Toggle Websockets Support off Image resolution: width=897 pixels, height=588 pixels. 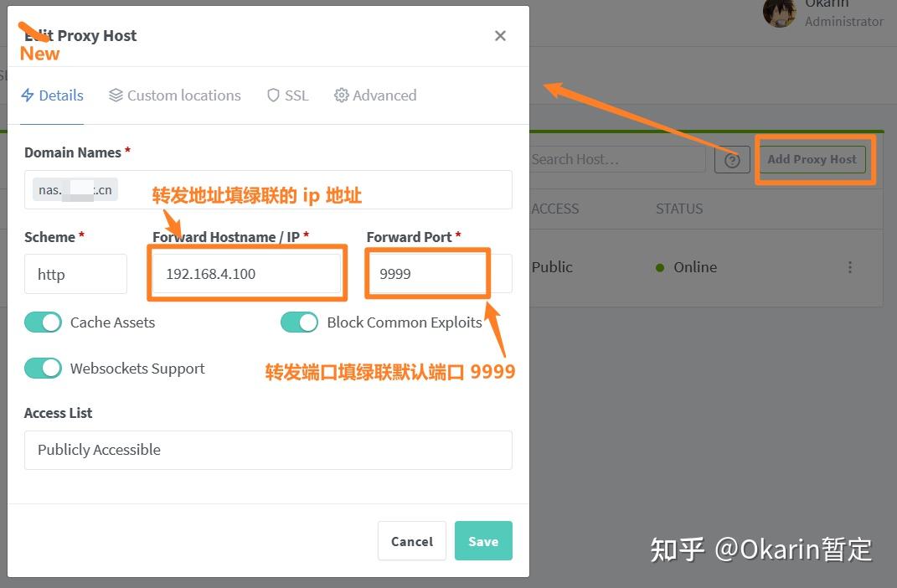click(x=43, y=368)
